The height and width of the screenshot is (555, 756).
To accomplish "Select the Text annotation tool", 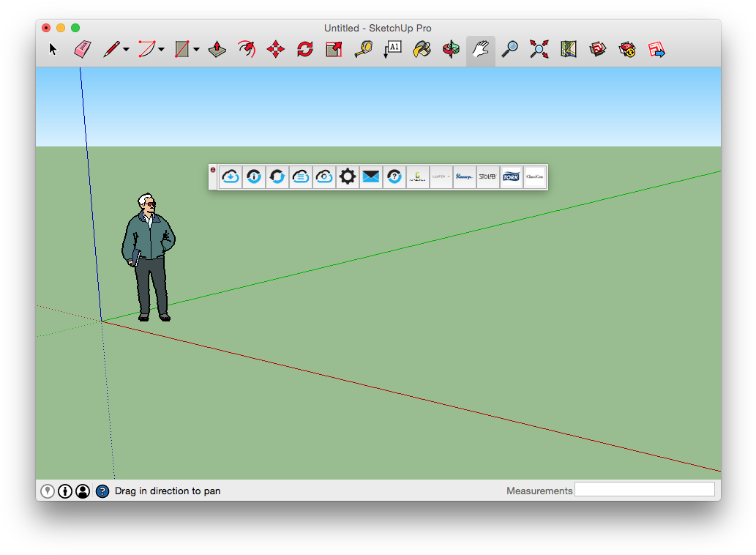I will pos(392,49).
